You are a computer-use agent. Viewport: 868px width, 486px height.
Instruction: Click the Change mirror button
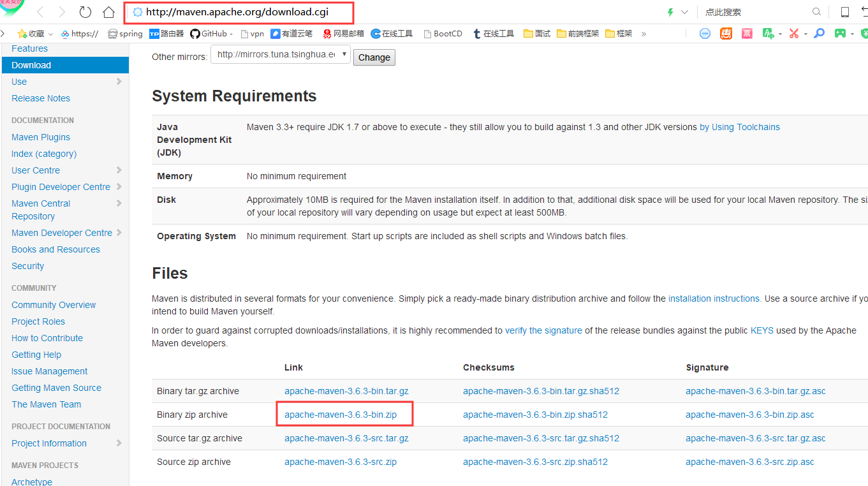(x=374, y=57)
